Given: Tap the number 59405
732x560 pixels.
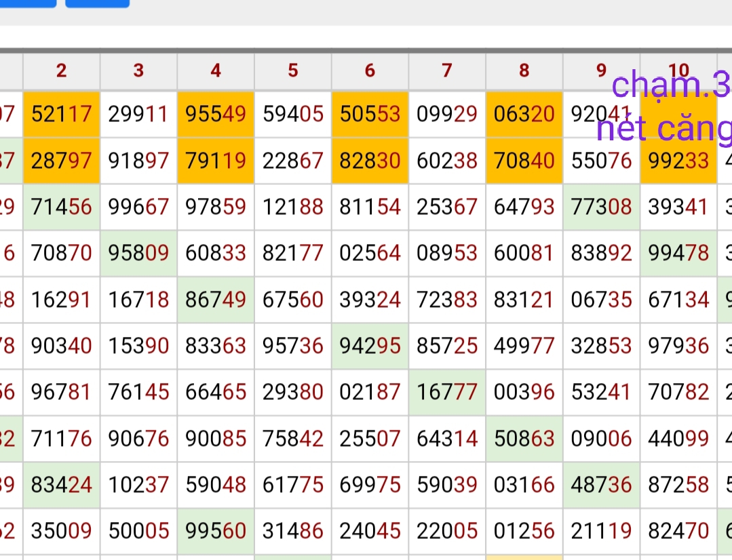Looking at the screenshot, I should click(x=292, y=114).
